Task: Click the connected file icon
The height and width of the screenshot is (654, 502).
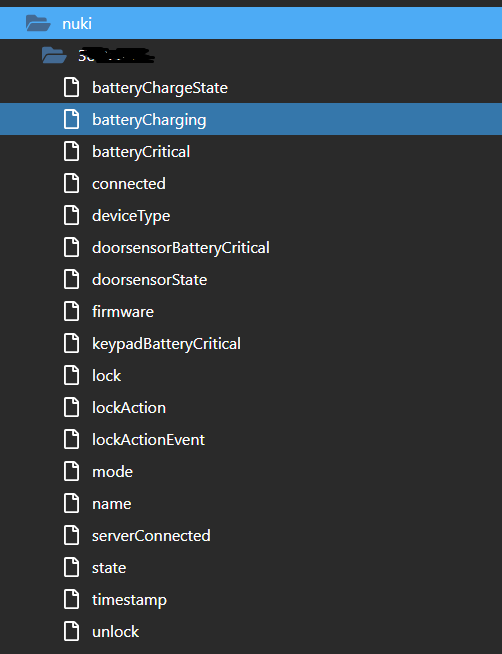Action: pos(71,184)
